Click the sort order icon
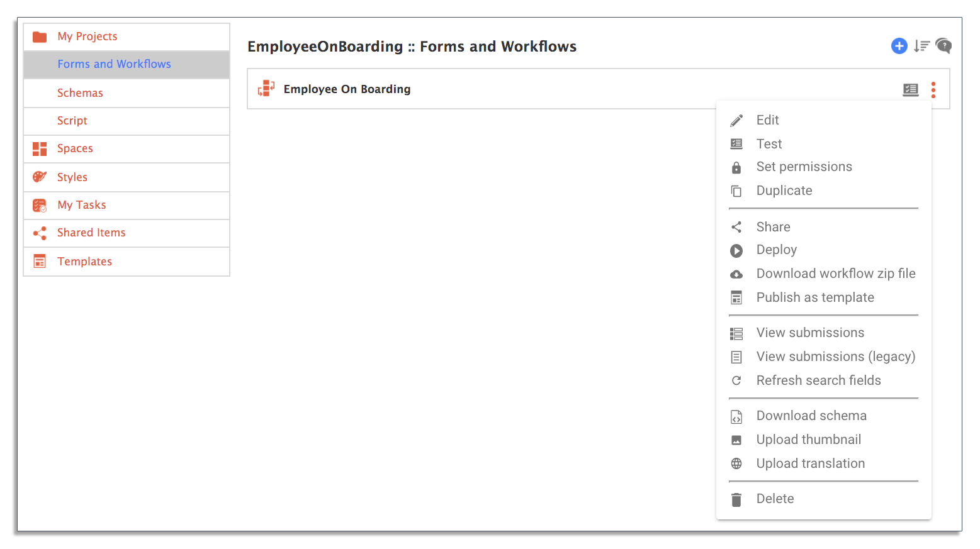The width and height of the screenshot is (980, 549). [x=922, y=46]
